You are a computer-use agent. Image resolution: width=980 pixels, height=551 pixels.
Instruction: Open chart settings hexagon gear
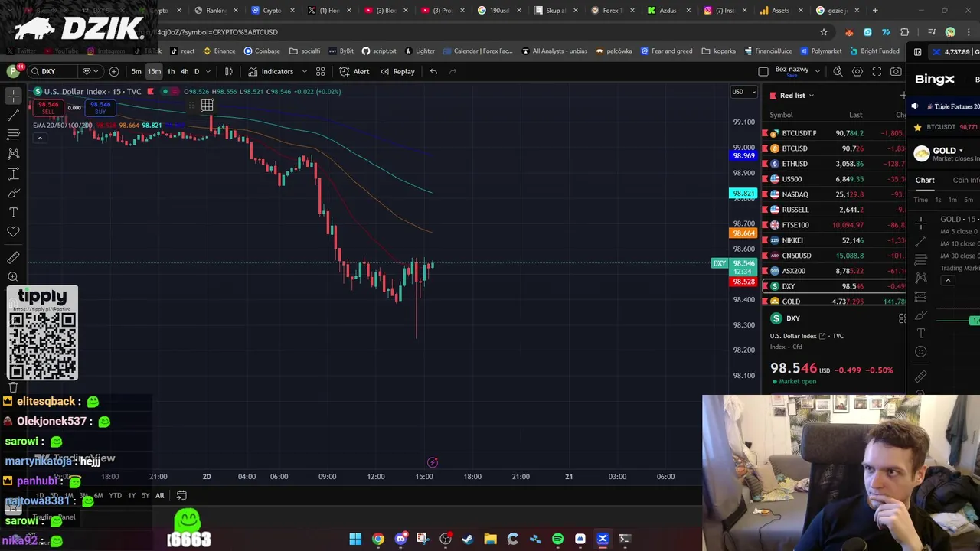coord(857,71)
